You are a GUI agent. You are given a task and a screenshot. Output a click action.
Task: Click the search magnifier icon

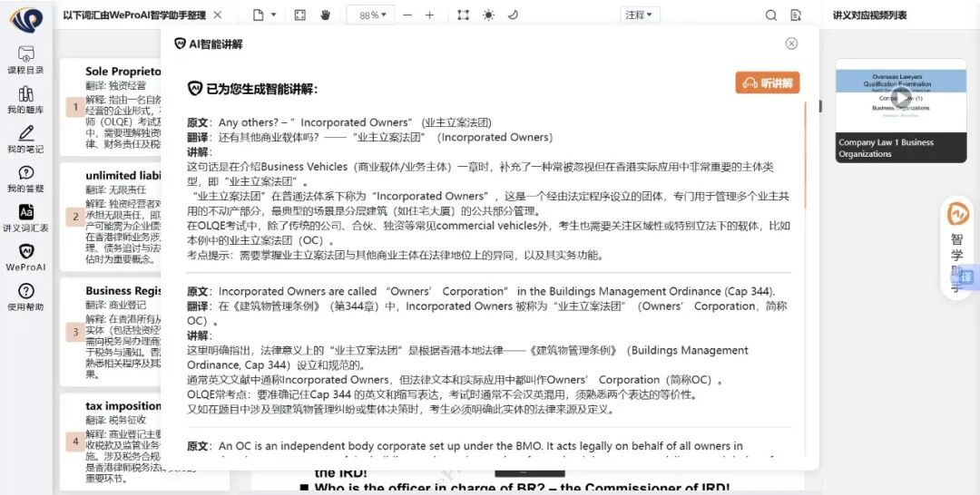pos(771,15)
